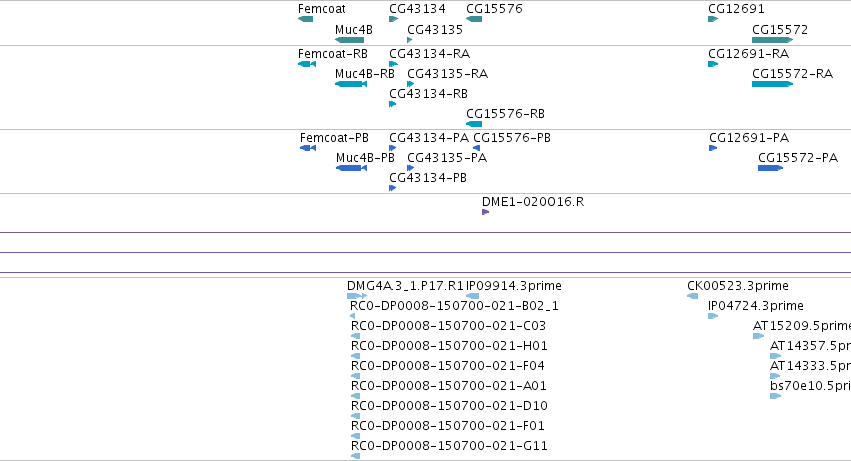
Task: Click the CG43135-PA protein label
Action: pos(447,157)
